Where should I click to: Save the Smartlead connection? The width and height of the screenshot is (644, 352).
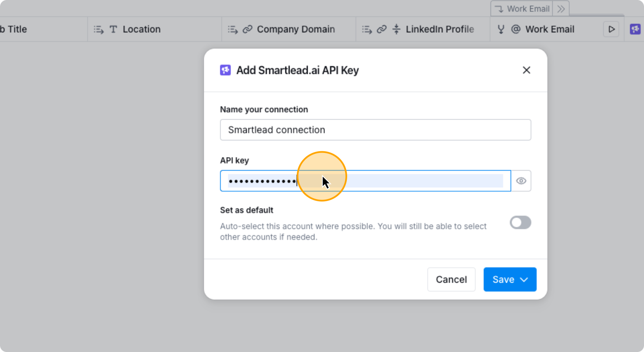click(504, 279)
